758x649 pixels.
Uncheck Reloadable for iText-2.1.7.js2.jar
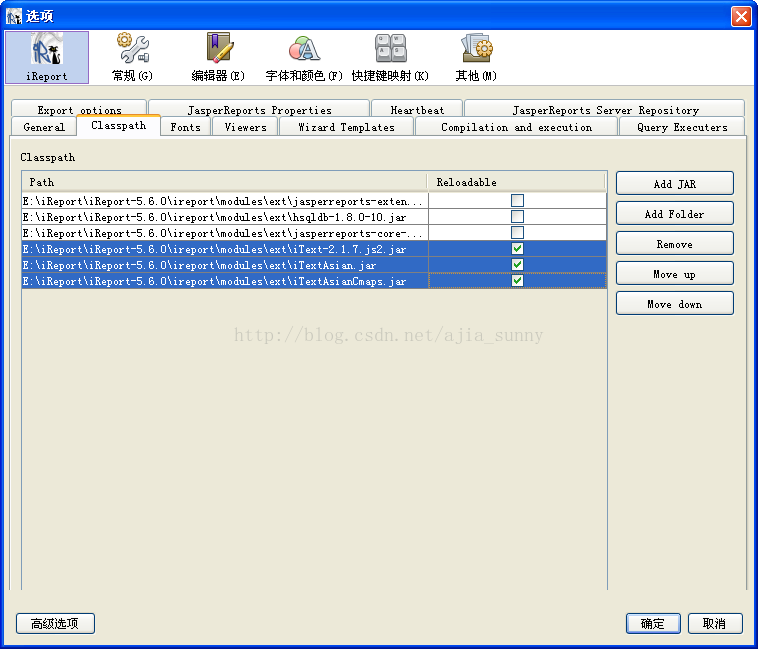coord(517,248)
